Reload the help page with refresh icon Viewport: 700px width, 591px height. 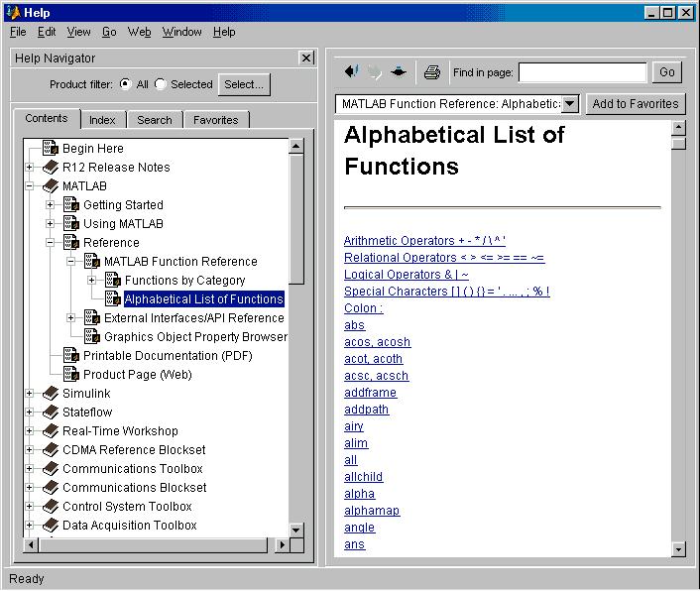click(399, 71)
